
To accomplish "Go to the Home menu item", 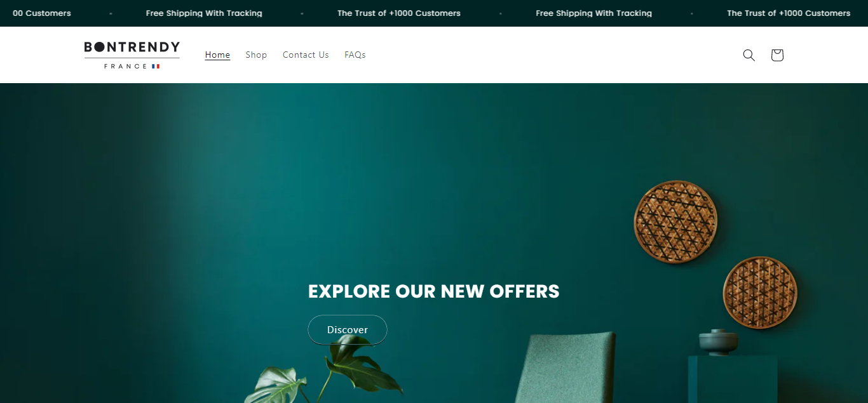I will [217, 55].
